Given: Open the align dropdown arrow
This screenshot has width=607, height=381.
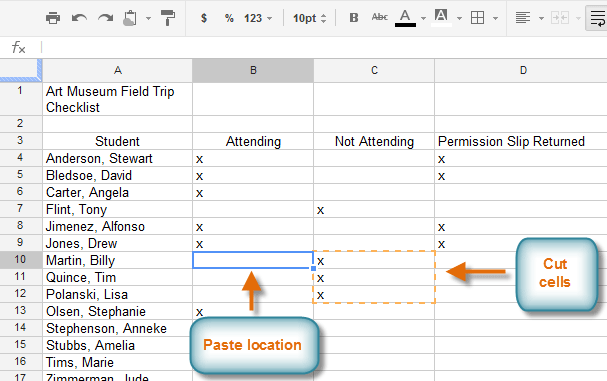Looking at the screenshot, I should tap(542, 18).
